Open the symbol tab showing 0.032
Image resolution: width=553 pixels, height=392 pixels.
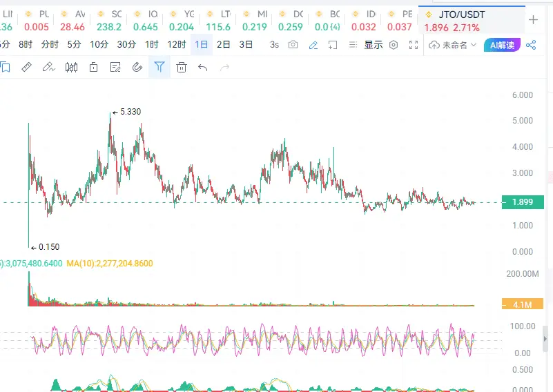pos(363,21)
